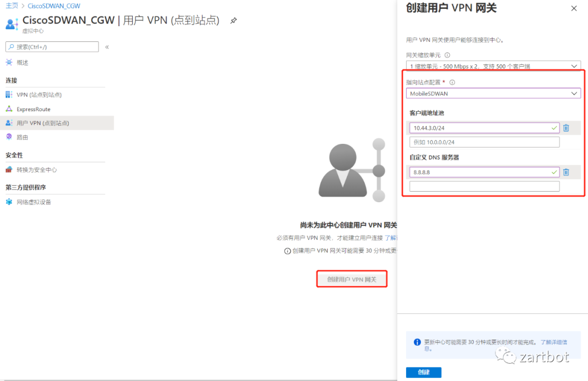
Task: Click the 用户 VPN (点到站点) sidebar icon
Action: (x=9, y=123)
